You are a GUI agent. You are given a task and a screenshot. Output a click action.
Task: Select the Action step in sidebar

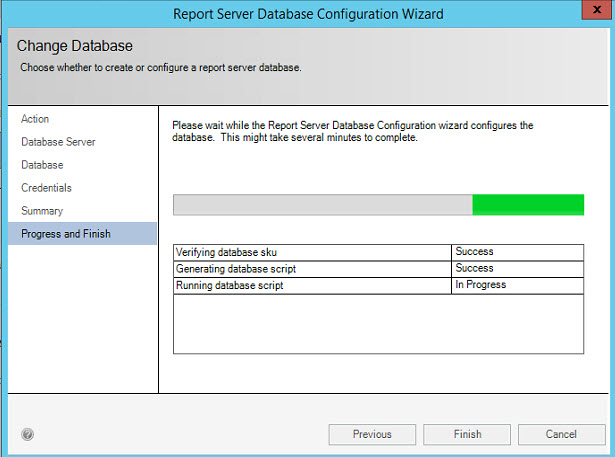(x=35, y=119)
